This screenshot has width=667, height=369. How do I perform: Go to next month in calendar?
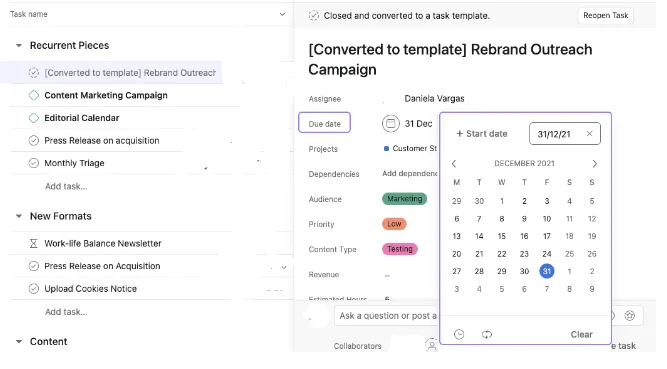(594, 163)
